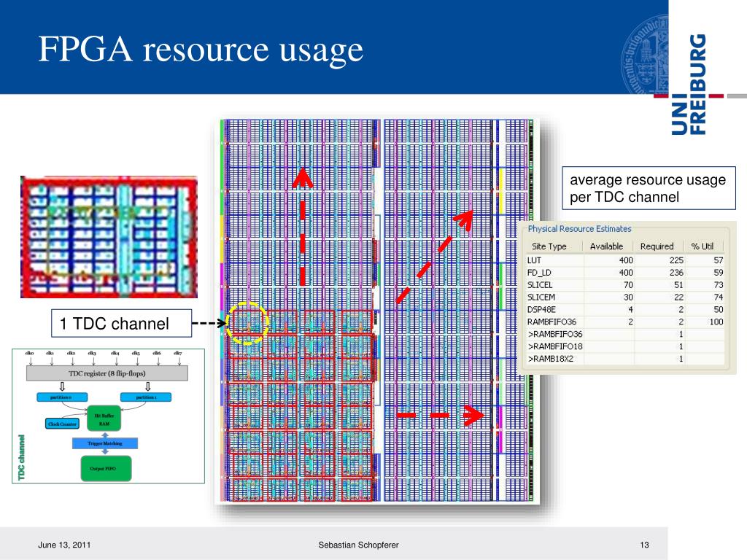Click the FD_LD Required value '236'
Image resolution: width=747 pixels, height=560 pixels.
tap(676, 273)
